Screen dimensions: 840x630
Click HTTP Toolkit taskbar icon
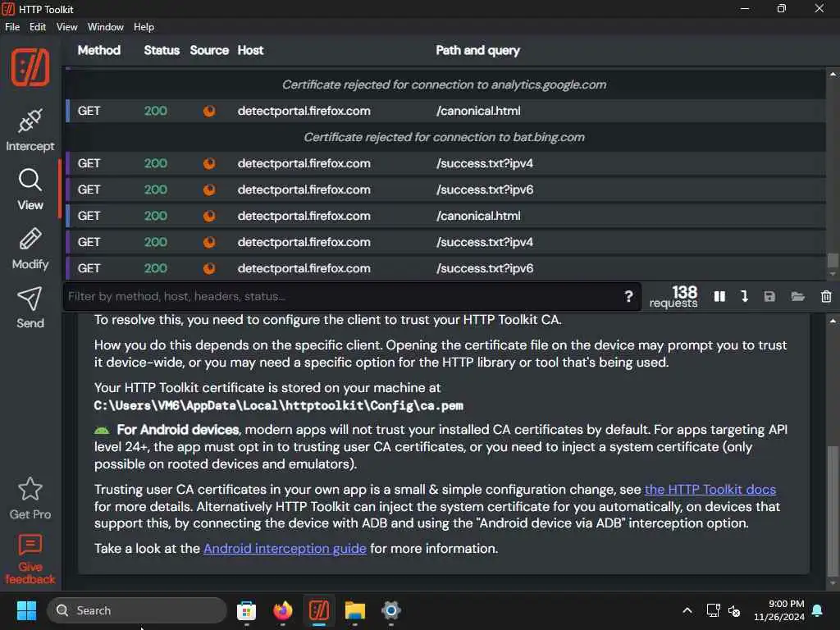point(319,610)
